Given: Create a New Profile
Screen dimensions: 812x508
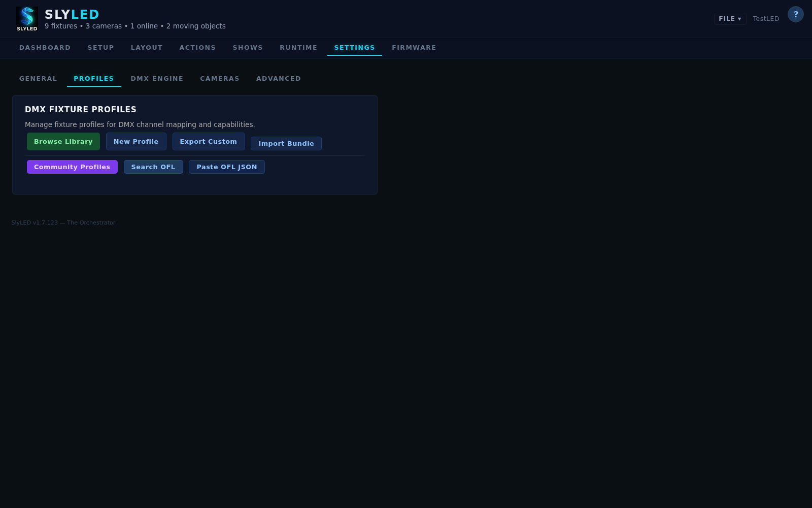Looking at the screenshot, I should pos(136,142).
